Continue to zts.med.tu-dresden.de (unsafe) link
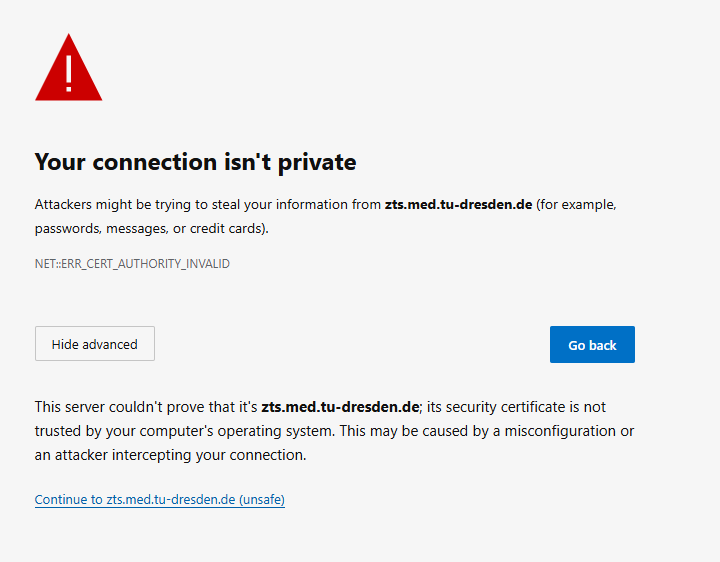This screenshot has height=562, width=720. coord(159,499)
